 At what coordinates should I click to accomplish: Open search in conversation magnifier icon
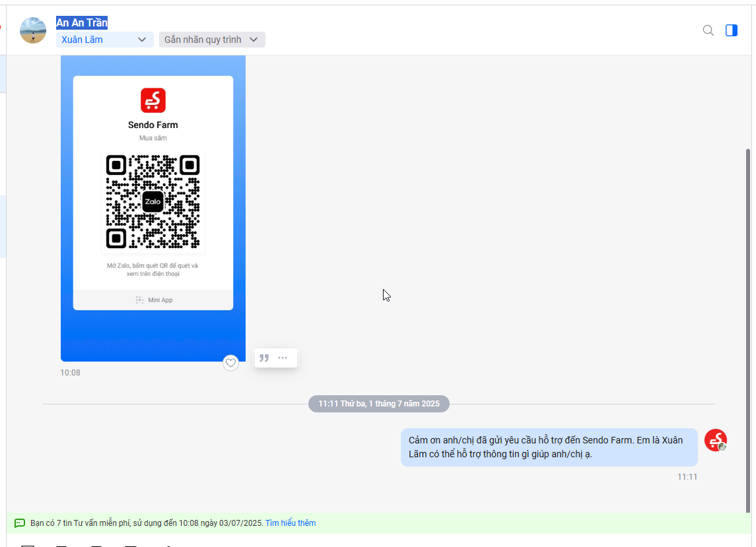[x=708, y=30]
